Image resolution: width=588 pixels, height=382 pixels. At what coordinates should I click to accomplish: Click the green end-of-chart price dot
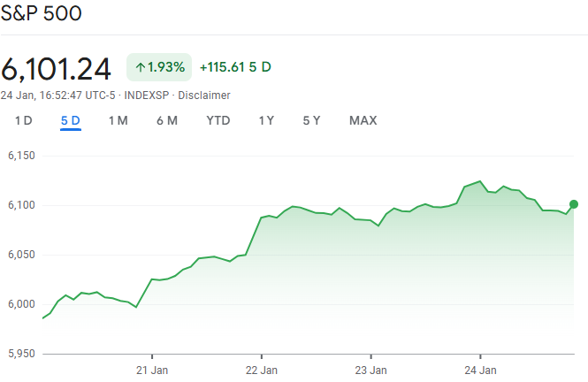(x=573, y=204)
